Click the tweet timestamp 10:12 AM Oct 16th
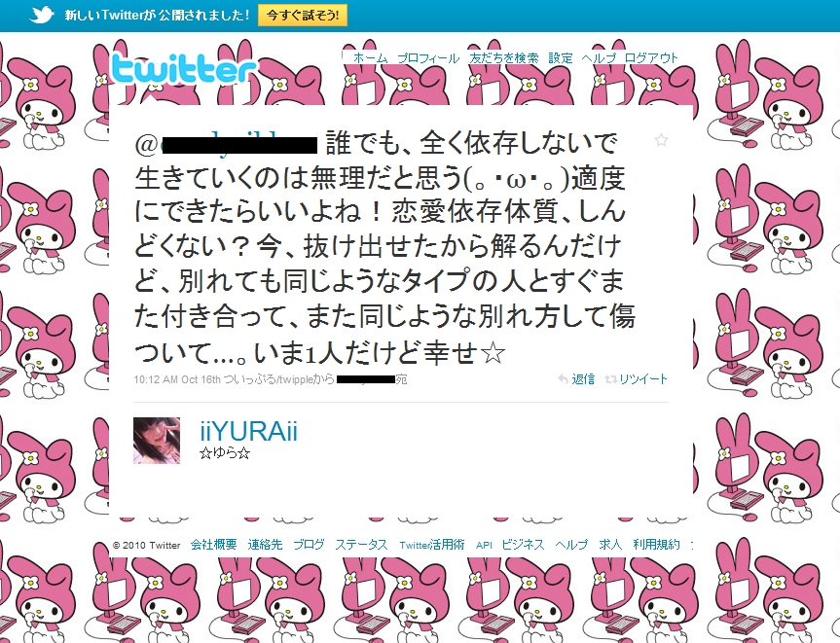Viewport: 840px width, 643px height. coord(177,379)
